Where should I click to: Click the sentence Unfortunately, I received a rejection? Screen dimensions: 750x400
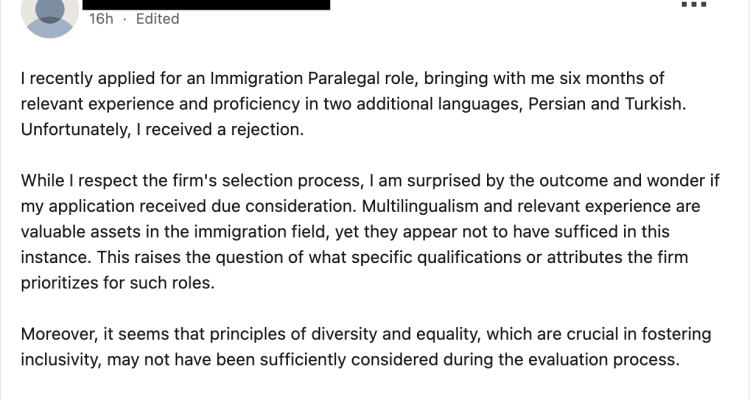click(162, 130)
